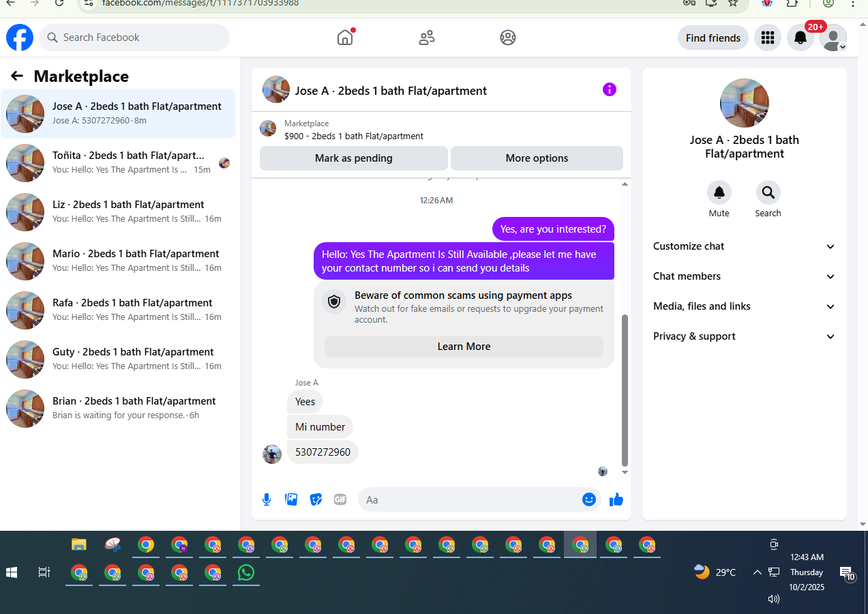Choose a sticker with the sticker icon

pos(316,499)
